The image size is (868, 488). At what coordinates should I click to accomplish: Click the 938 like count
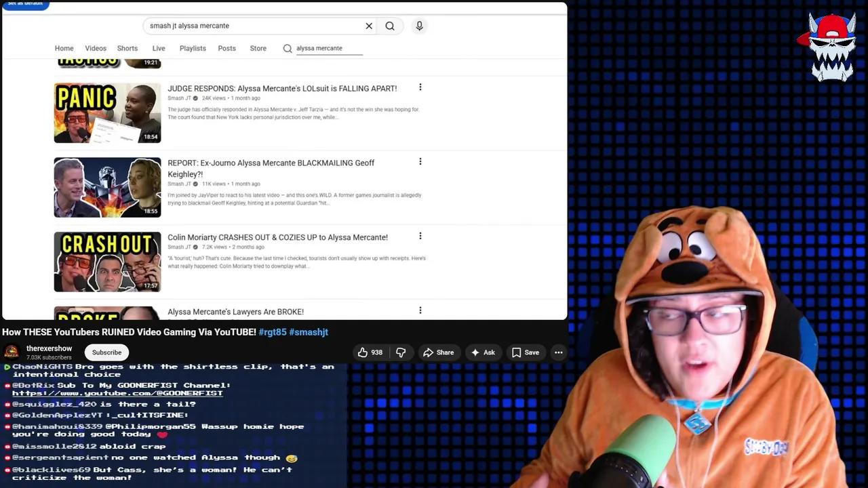(376, 352)
